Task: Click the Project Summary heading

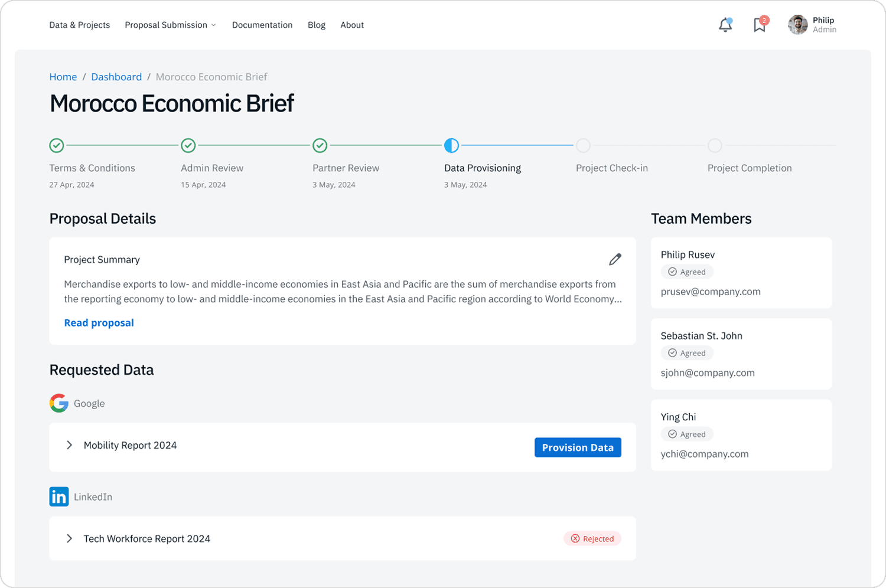Action: [102, 260]
